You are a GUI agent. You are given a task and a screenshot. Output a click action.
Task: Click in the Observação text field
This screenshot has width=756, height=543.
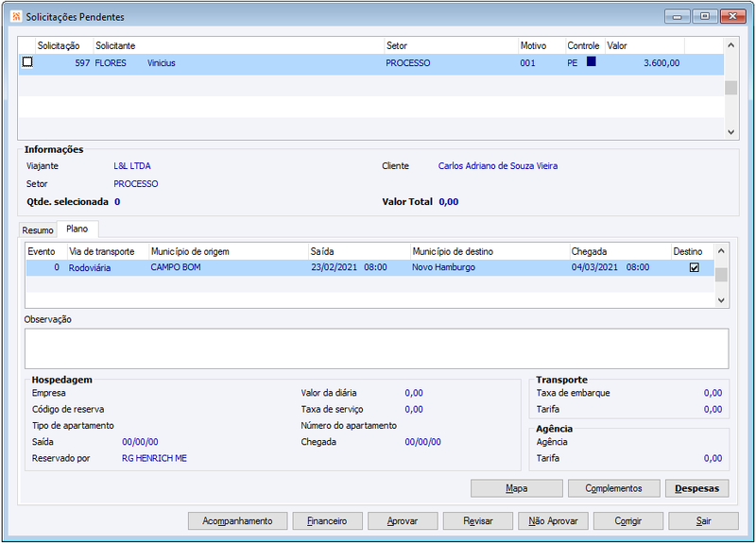click(x=376, y=348)
